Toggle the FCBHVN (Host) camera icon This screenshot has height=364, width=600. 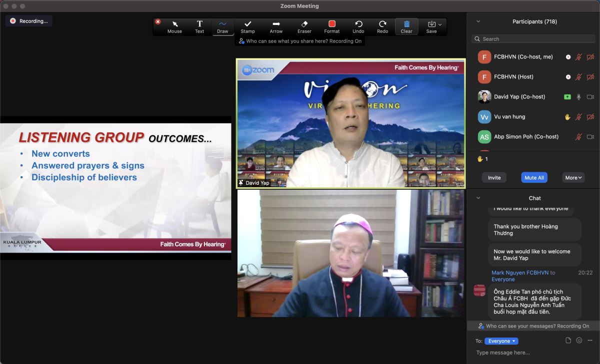(x=590, y=77)
